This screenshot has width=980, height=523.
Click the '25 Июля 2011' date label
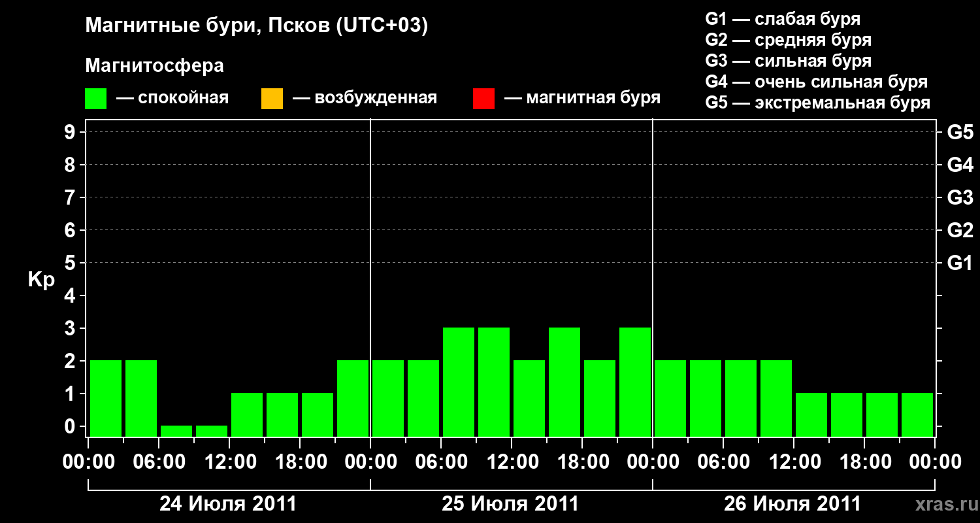[x=510, y=504]
